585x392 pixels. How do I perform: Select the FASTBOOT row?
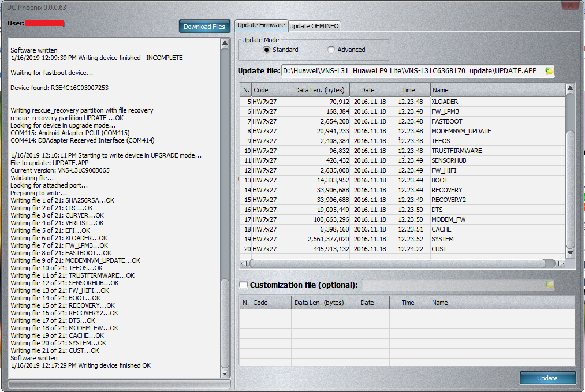[403, 121]
